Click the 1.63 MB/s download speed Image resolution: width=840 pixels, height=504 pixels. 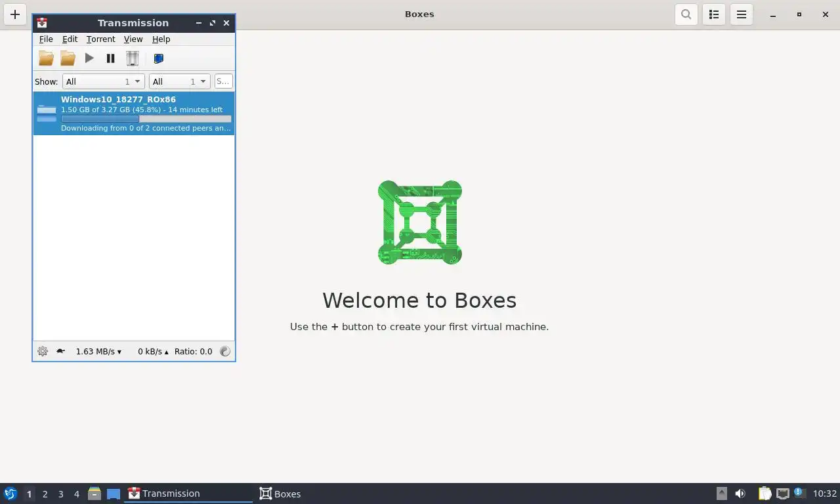coord(98,351)
